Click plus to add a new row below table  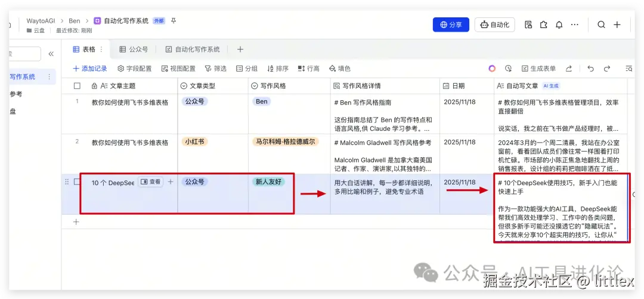click(76, 222)
